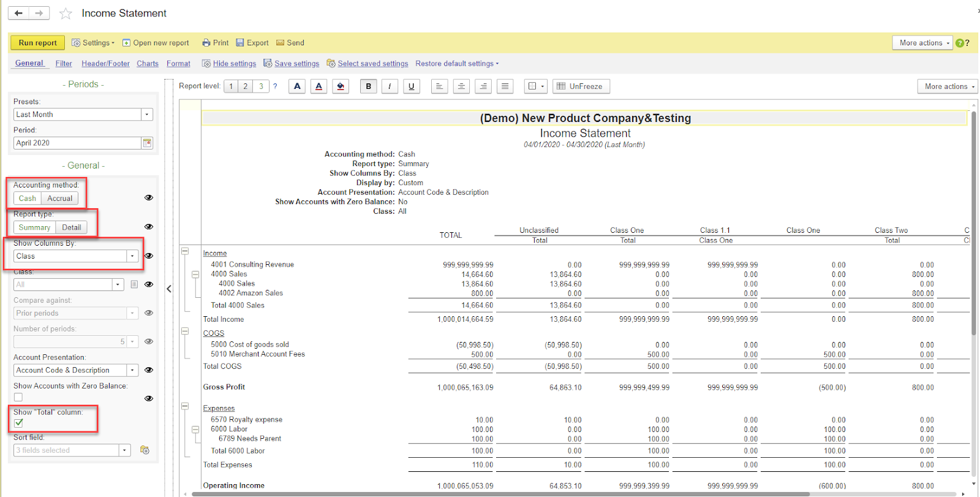Apply bold formatting
This screenshot has height=497, width=980.
pos(368,86)
